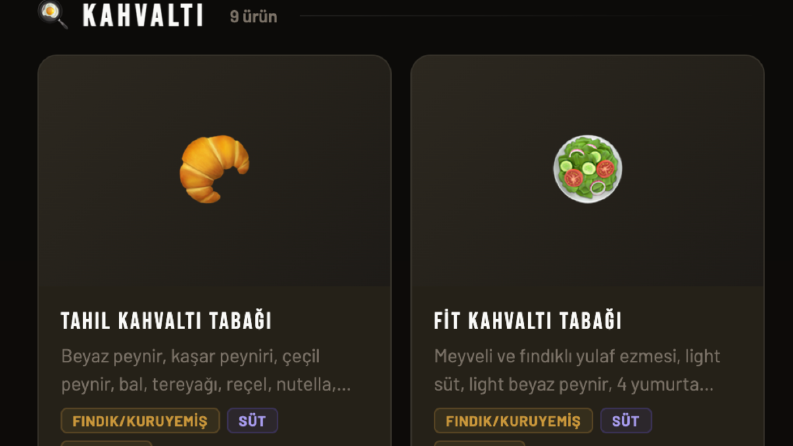
Task: Click the ellipsis after "4 yumurta"
Action: (x=707, y=388)
